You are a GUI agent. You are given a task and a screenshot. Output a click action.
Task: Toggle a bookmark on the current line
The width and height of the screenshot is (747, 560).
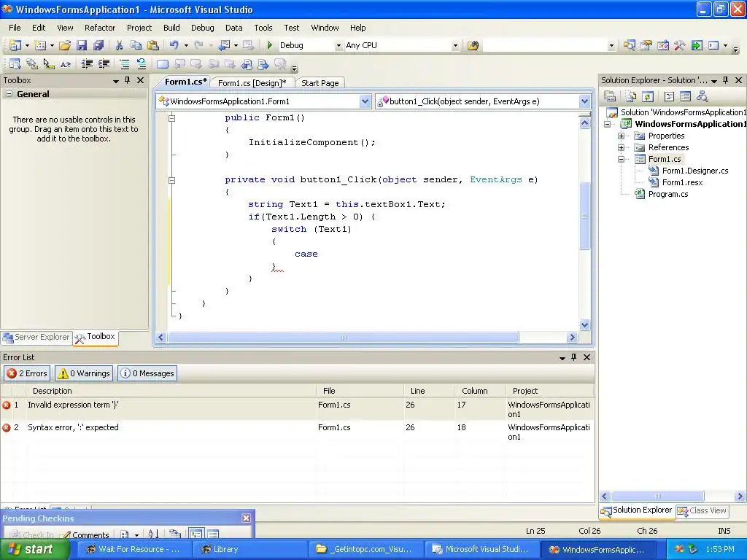163,64
